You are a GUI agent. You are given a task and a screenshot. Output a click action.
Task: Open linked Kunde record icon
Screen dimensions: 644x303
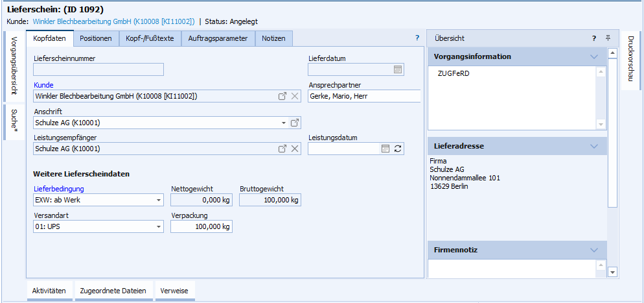[282, 96]
